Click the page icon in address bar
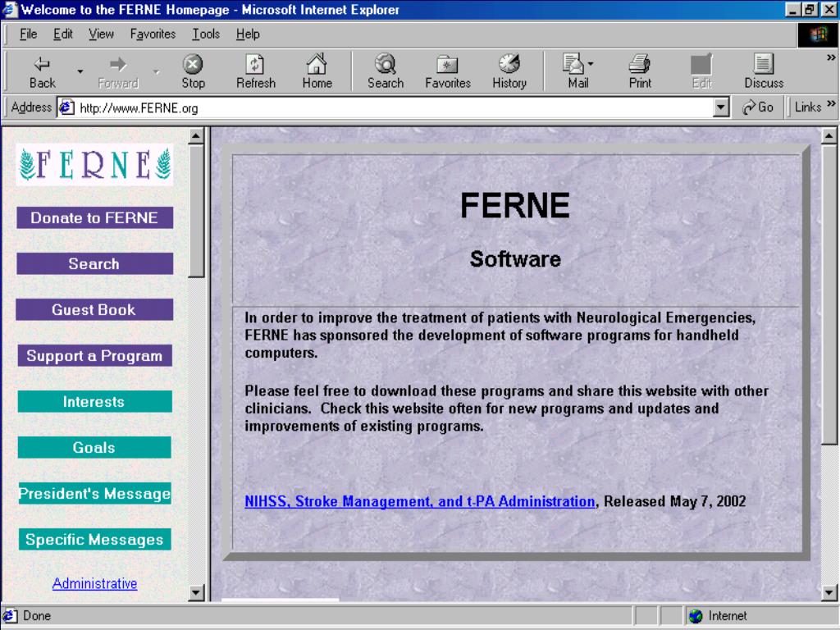 pyautogui.click(x=66, y=107)
